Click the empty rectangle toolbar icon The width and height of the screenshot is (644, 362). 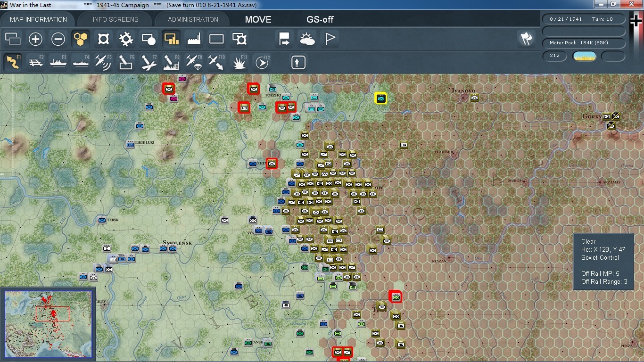216,39
